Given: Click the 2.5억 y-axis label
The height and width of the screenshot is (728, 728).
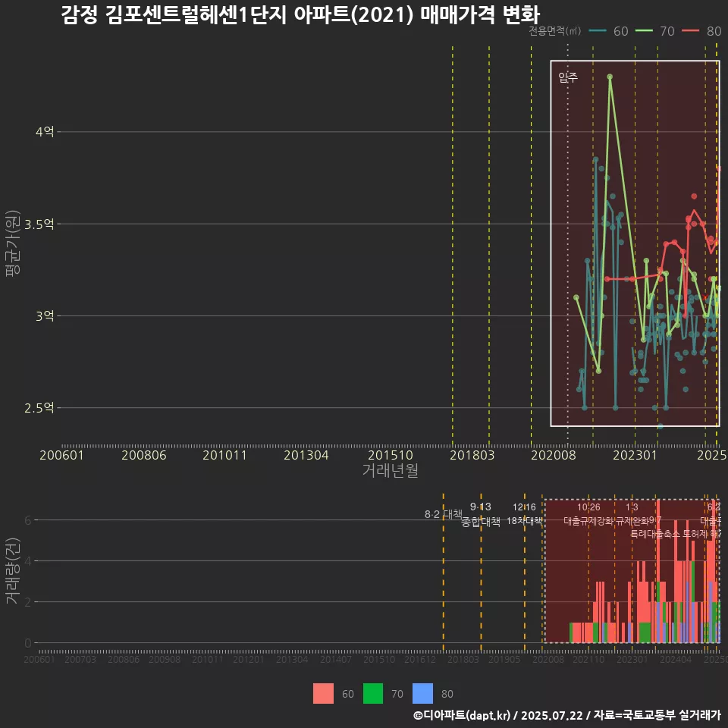Looking at the screenshot, I should (39, 408).
